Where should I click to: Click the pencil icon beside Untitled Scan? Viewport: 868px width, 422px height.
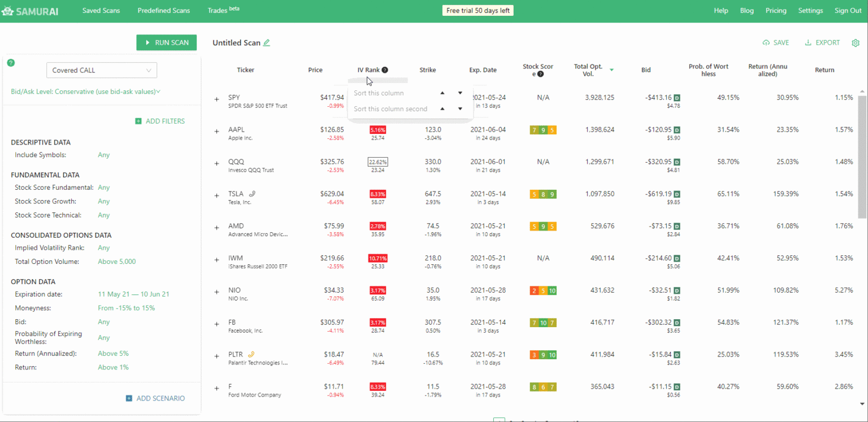(x=267, y=42)
